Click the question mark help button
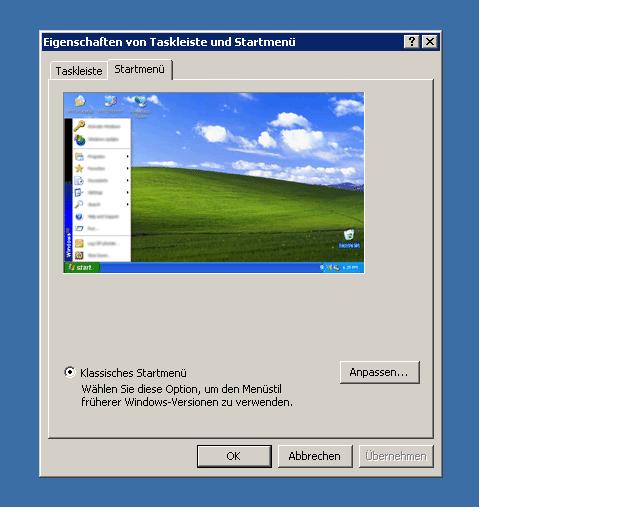 click(x=411, y=42)
